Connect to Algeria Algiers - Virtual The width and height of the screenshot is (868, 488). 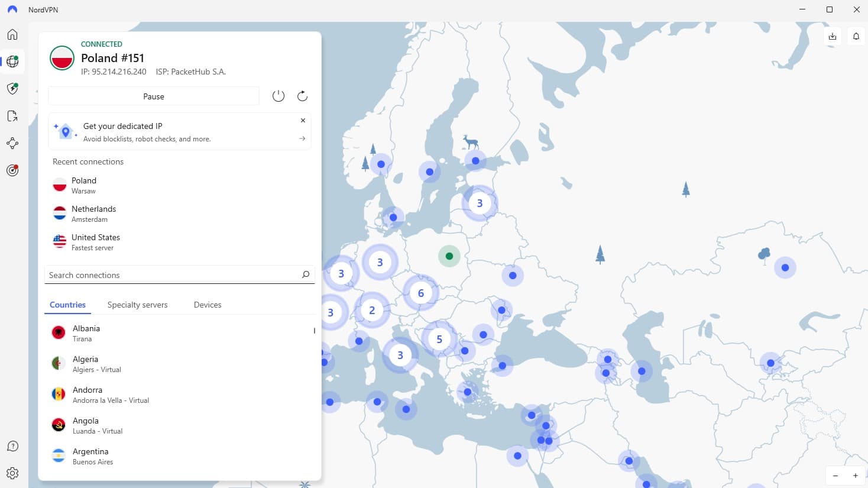[x=180, y=364]
